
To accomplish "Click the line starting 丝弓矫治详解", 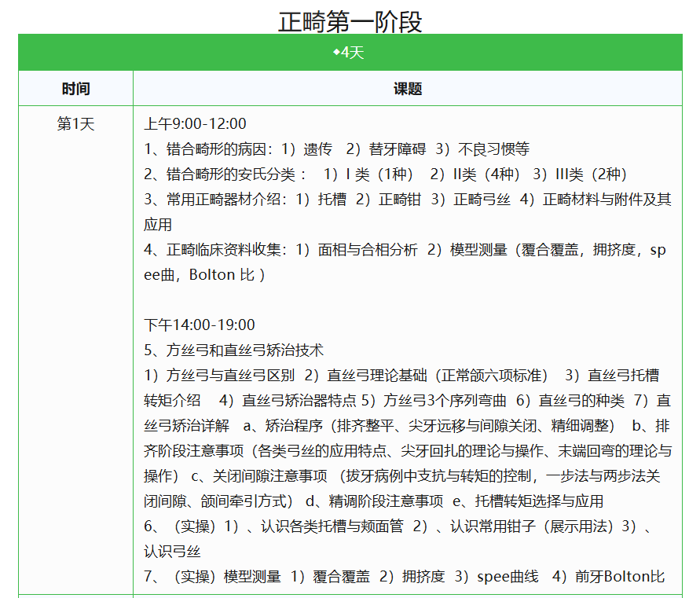I will tap(407, 426).
